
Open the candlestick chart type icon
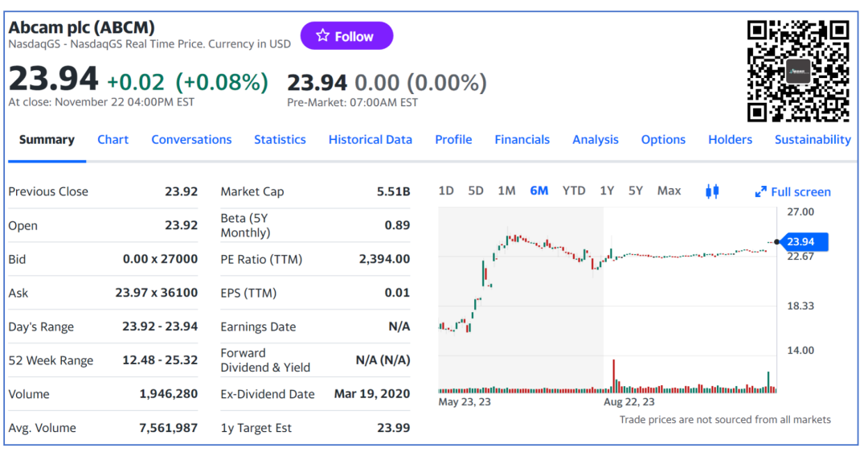[711, 191]
